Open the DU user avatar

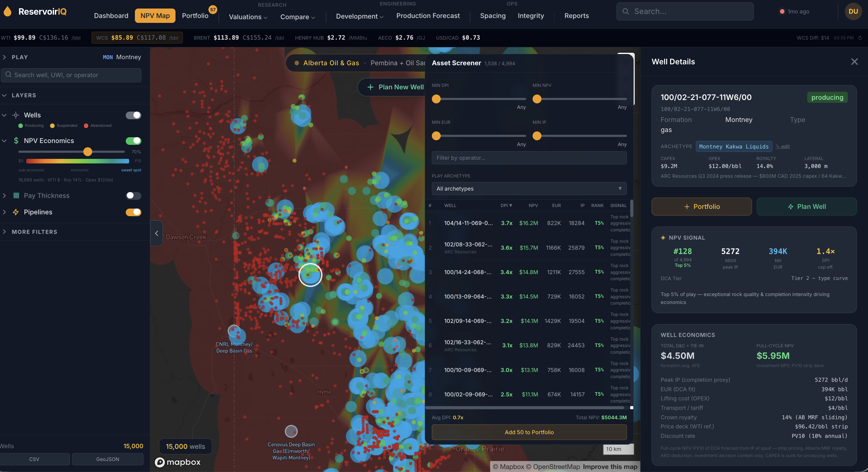(x=853, y=12)
